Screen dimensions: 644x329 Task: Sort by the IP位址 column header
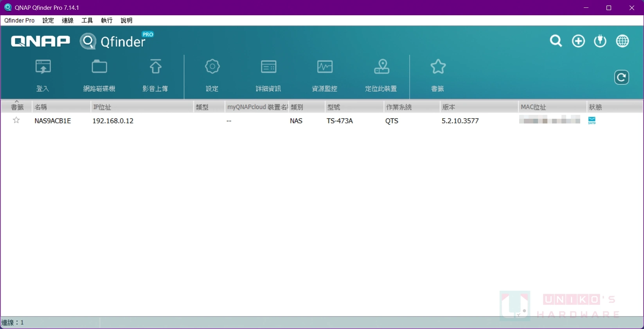coord(142,107)
